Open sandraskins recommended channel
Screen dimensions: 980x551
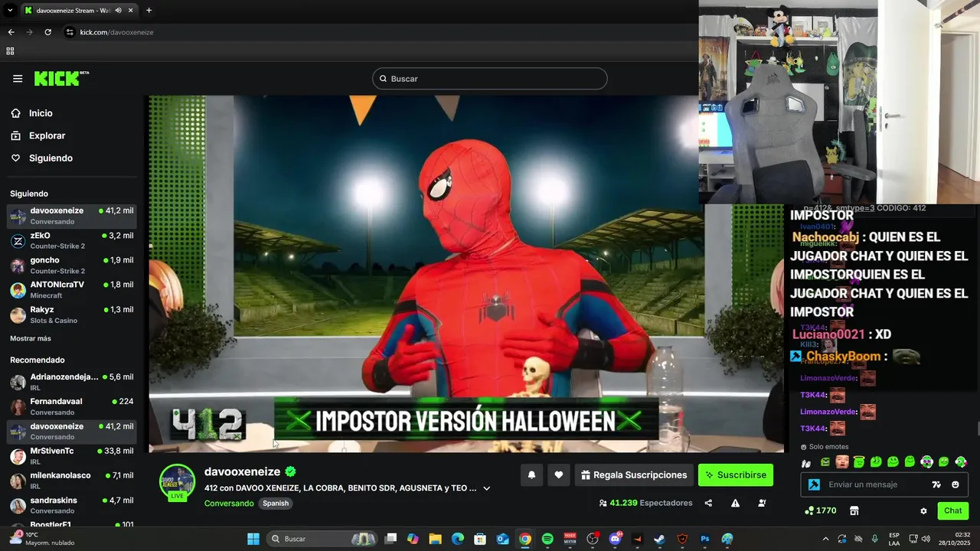point(72,505)
